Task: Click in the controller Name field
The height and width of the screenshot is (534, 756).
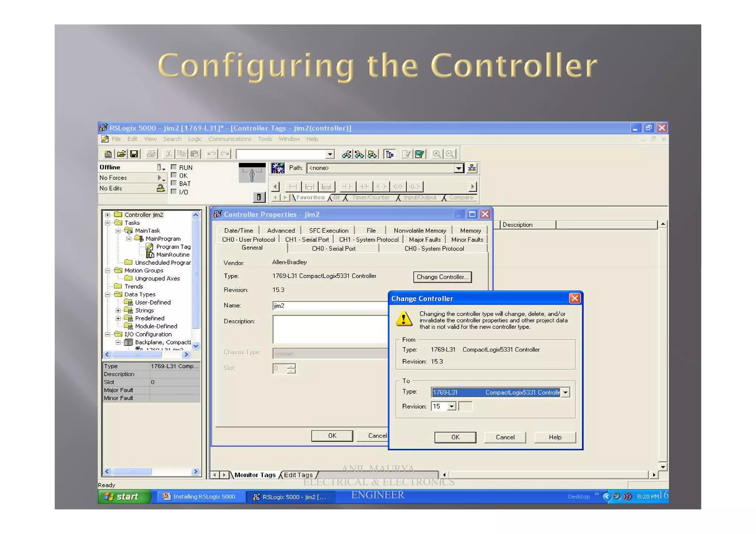Action: pos(329,306)
